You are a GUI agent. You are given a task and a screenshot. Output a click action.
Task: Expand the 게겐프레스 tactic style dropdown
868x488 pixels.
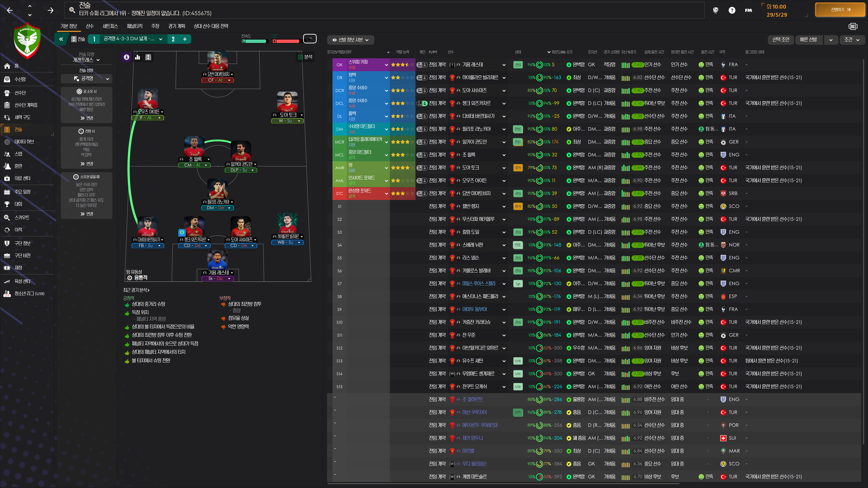tap(86, 60)
